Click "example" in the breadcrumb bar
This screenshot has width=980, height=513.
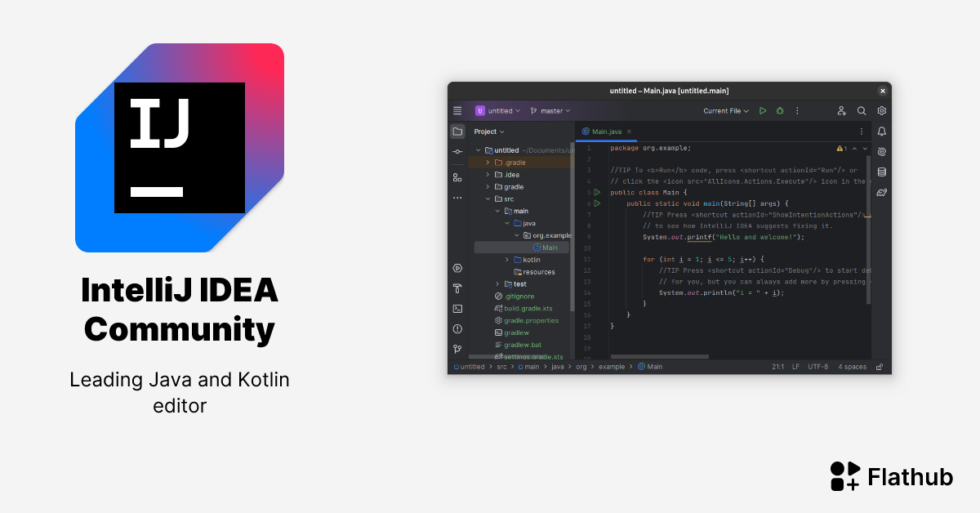tap(612, 366)
